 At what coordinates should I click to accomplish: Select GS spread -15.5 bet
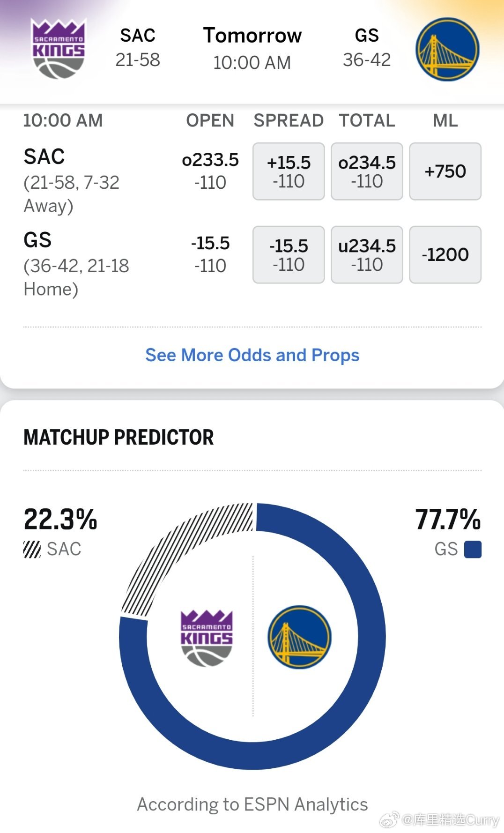click(x=289, y=254)
